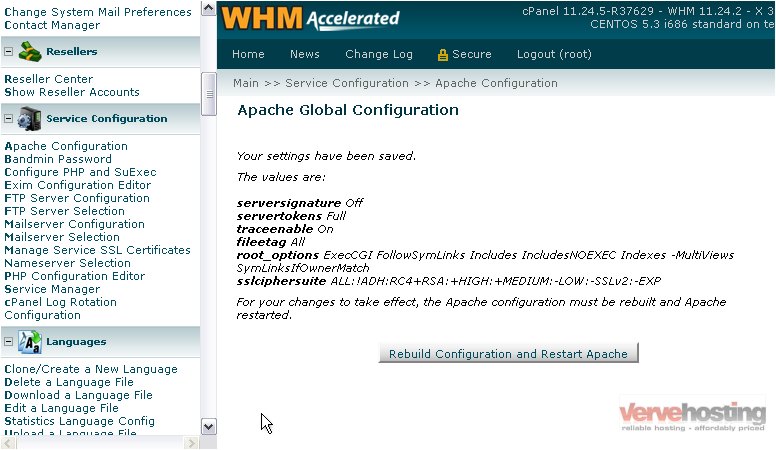Click the Resellers money icon
Viewport: 776px width, 450px height.
point(30,51)
